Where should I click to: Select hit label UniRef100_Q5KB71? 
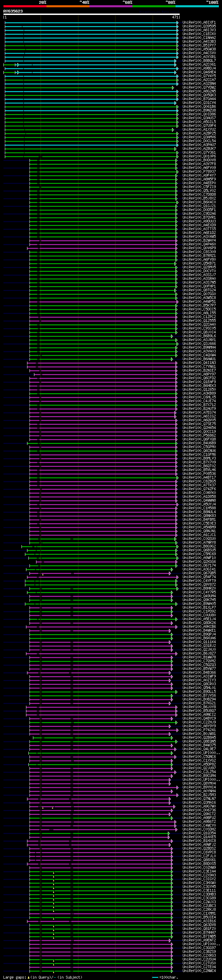click(x=199, y=263)
